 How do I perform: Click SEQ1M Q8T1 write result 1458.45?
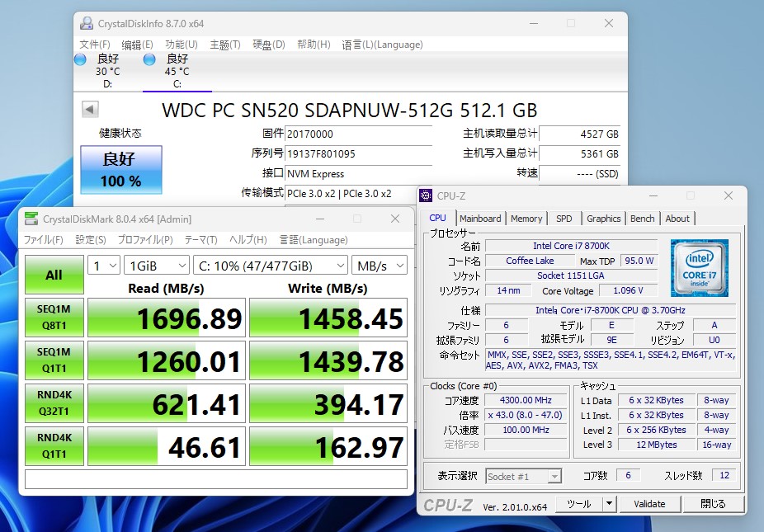pyautogui.click(x=328, y=318)
